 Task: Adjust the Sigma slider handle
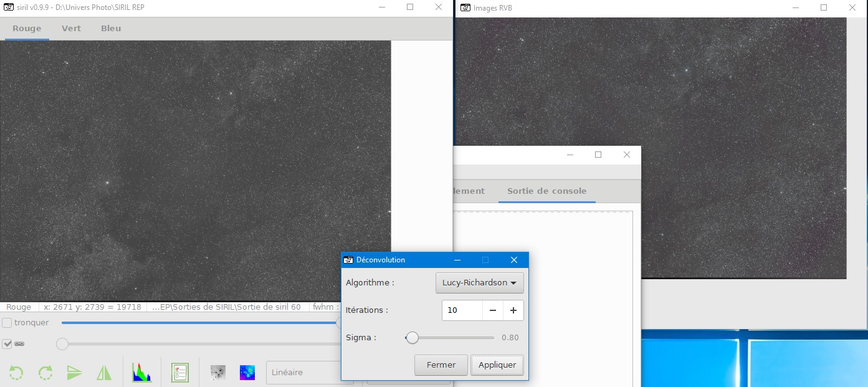click(412, 338)
